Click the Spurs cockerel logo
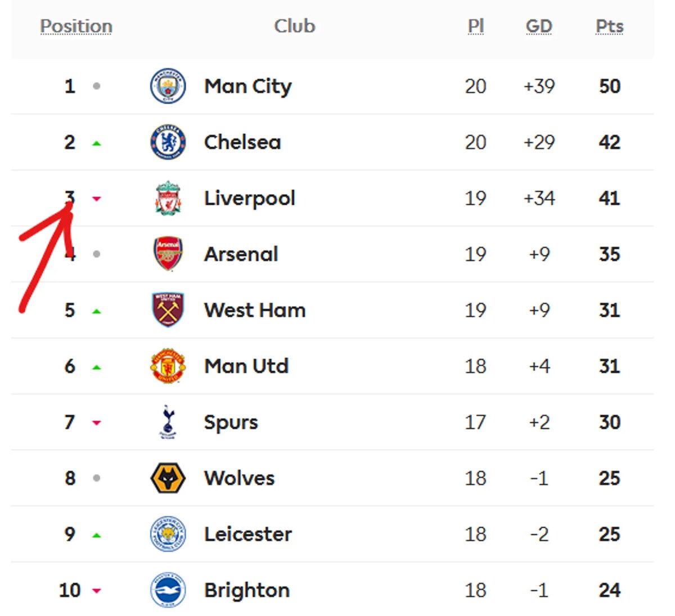Screen dimensions: 675x616 coord(168,422)
